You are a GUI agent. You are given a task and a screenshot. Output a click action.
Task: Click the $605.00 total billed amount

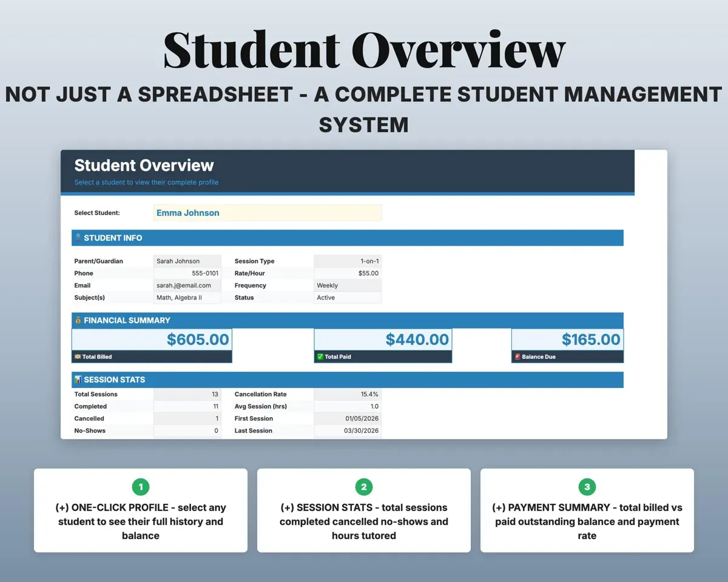(198, 339)
